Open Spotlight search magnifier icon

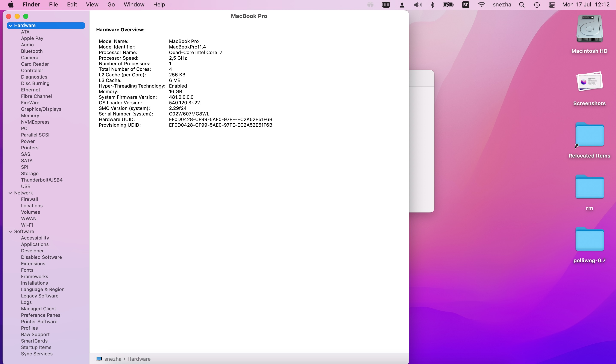point(522,5)
